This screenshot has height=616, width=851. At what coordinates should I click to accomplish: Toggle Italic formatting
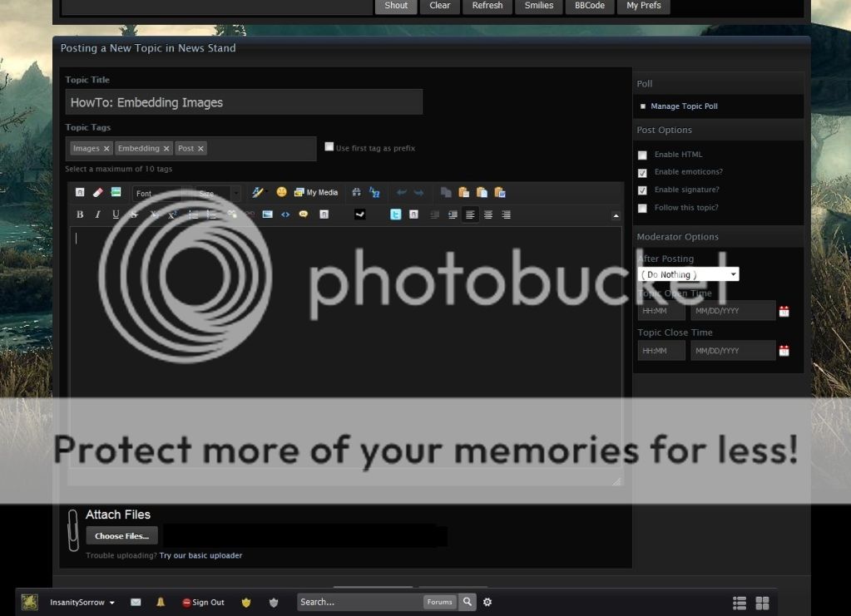pos(97,214)
